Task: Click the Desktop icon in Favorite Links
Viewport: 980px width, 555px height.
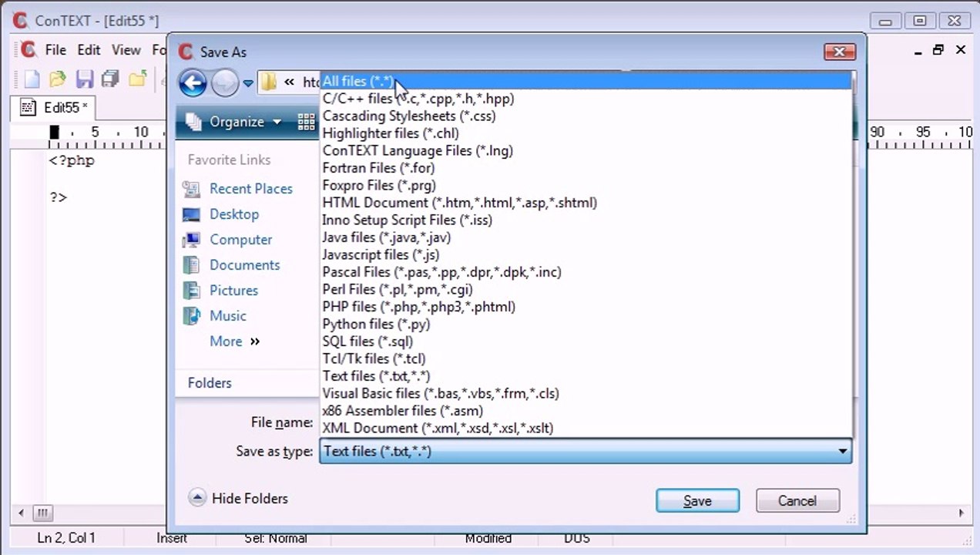Action: point(191,214)
